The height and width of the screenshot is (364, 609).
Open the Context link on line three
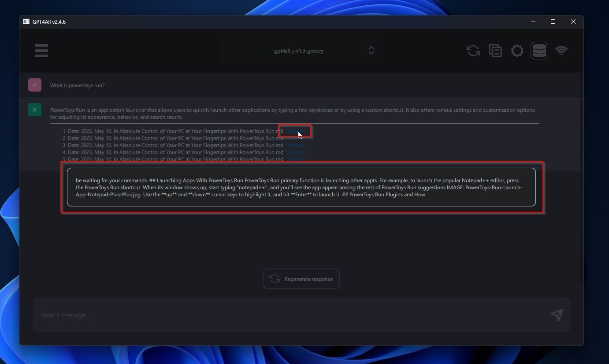pos(294,145)
